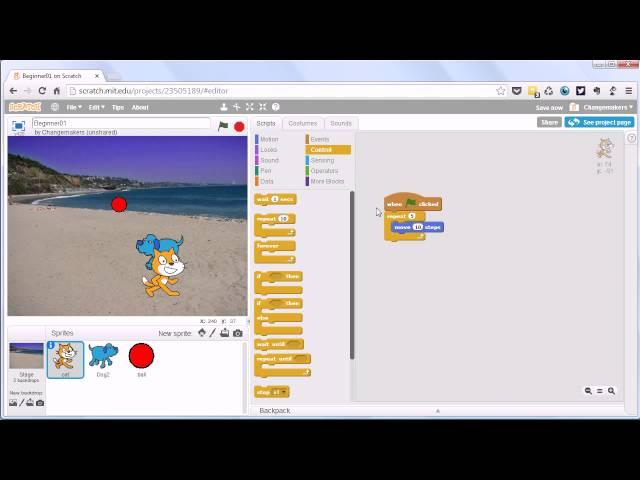Open the stop all block dropdown
The image size is (640, 480).
pyautogui.click(x=284, y=392)
